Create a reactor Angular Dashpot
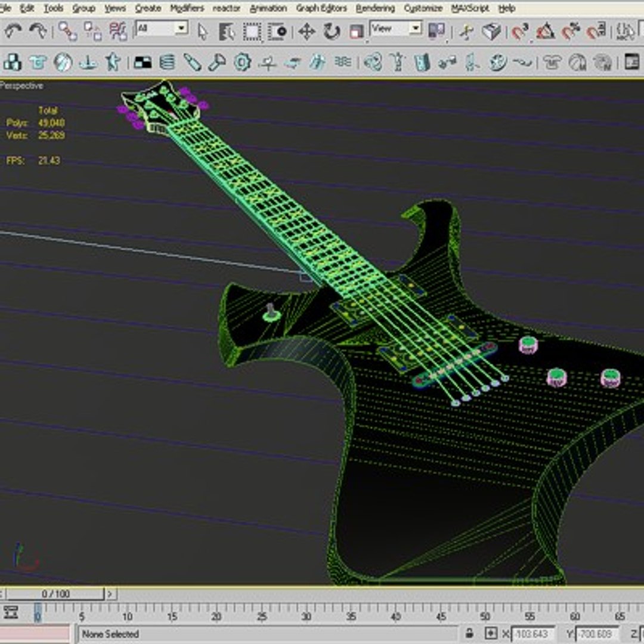644x644 pixels. click(217, 63)
